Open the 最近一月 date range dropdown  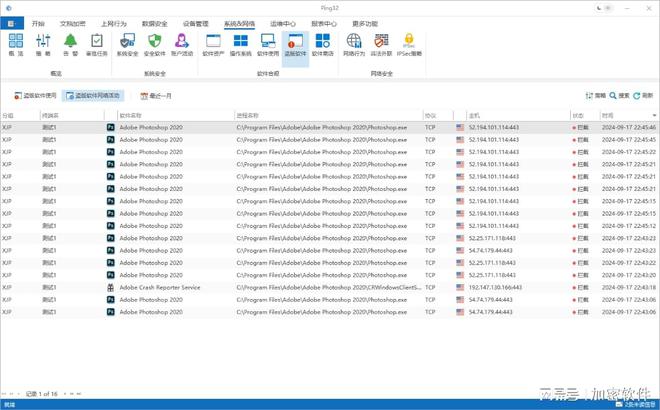(156, 96)
